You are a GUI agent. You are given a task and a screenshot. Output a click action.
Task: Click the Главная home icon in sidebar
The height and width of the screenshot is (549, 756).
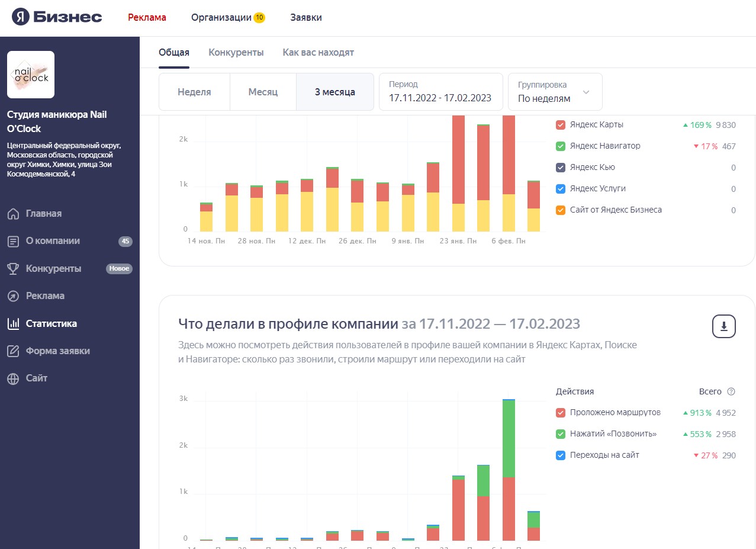point(13,214)
